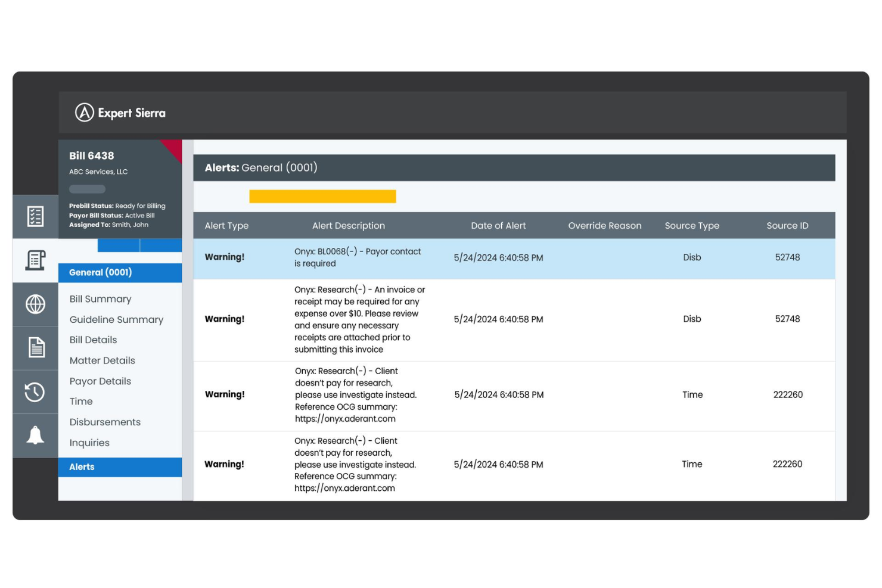Open the checklist icon in sidebar
Viewport: 882px width, 588px height.
coord(35,216)
